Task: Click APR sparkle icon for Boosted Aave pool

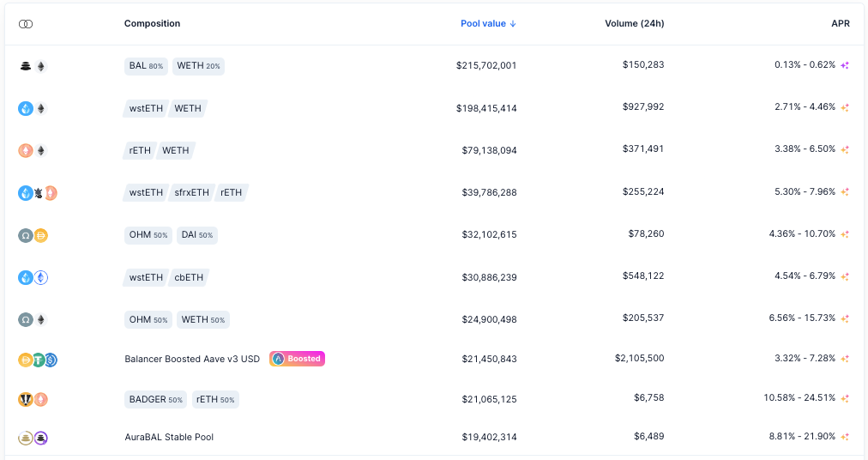Action: pyautogui.click(x=845, y=359)
